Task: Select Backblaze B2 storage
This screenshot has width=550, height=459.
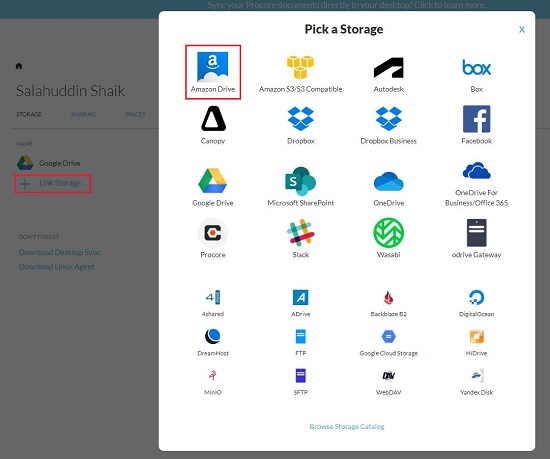Action: (x=389, y=298)
